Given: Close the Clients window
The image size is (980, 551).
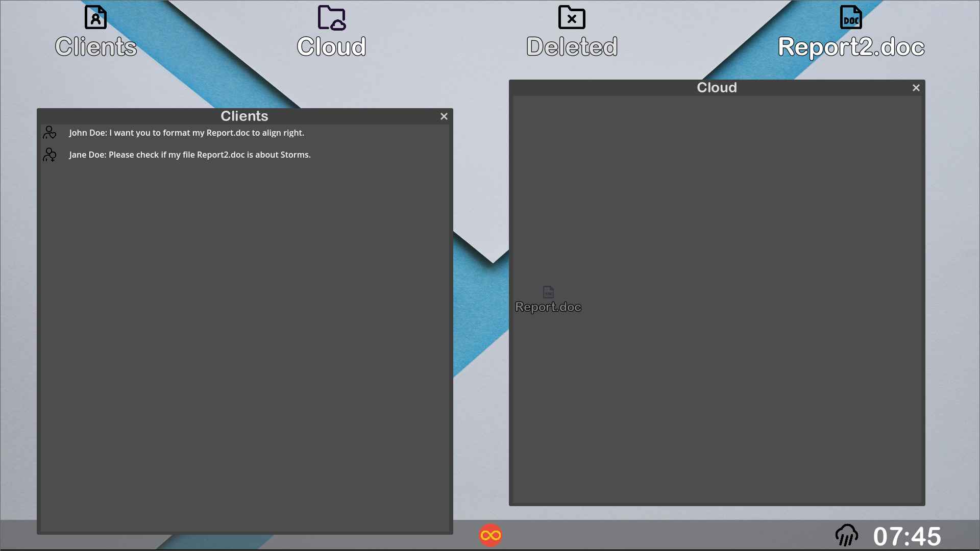Looking at the screenshot, I should [x=444, y=116].
